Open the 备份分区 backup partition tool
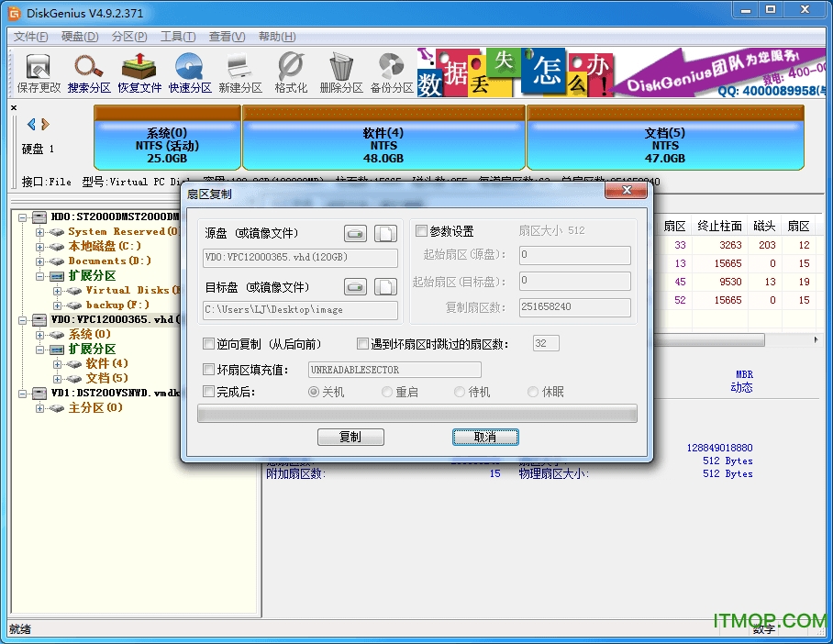This screenshot has width=833, height=644. (391, 72)
